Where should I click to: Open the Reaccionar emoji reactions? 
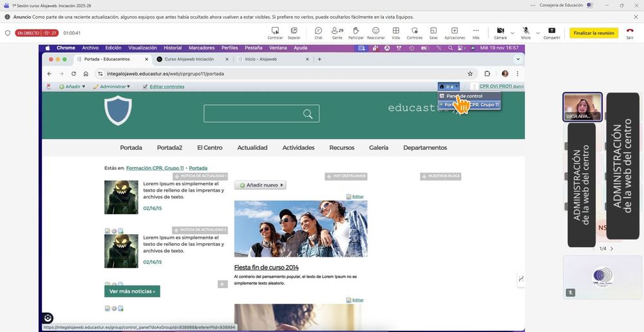pyautogui.click(x=376, y=33)
